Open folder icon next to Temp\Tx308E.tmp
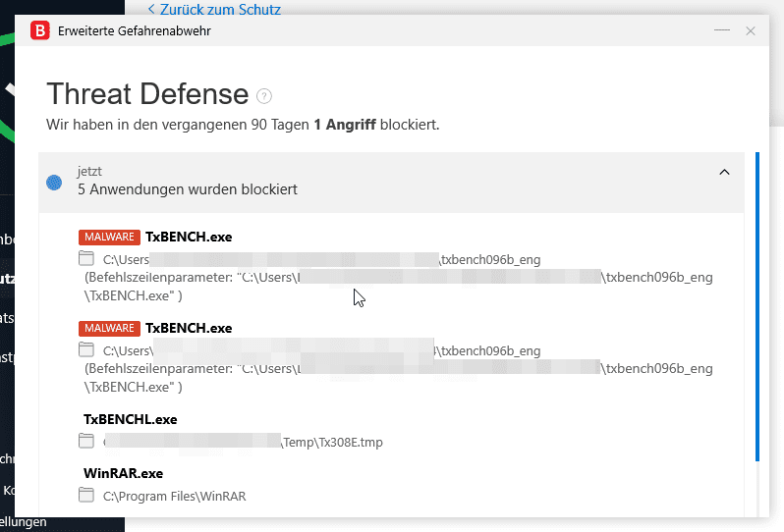The width and height of the screenshot is (784, 532). pyautogui.click(x=86, y=441)
